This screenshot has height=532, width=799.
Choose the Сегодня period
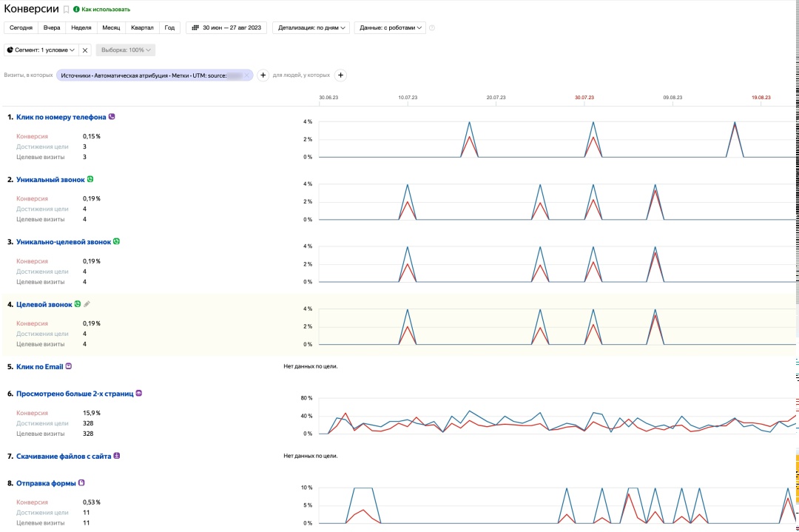pos(21,28)
